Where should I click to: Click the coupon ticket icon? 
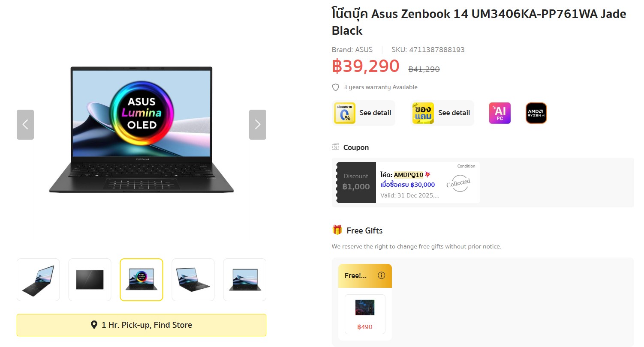[x=336, y=147]
